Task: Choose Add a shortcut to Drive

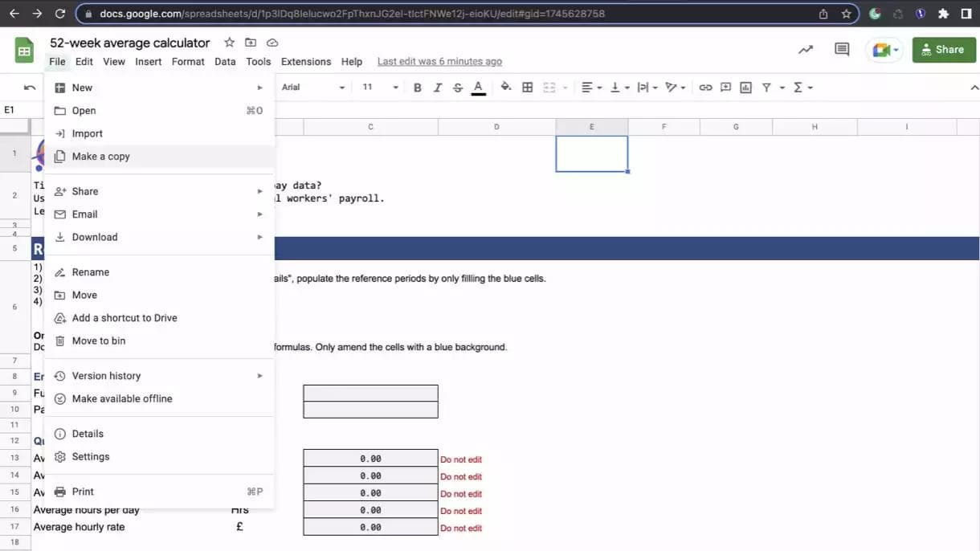Action: pos(159,318)
